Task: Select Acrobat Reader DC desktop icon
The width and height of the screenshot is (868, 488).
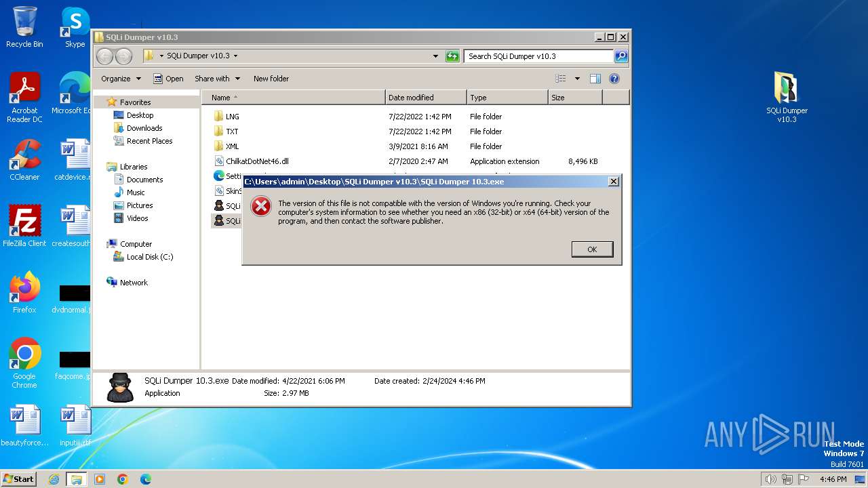Action: 24,98
